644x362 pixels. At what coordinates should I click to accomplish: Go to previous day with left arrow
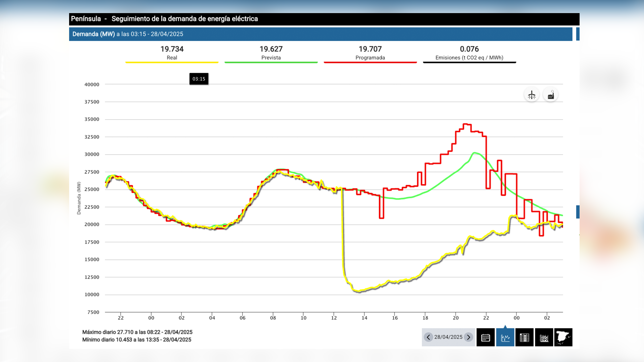pyautogui.click(x=428, y=337)
